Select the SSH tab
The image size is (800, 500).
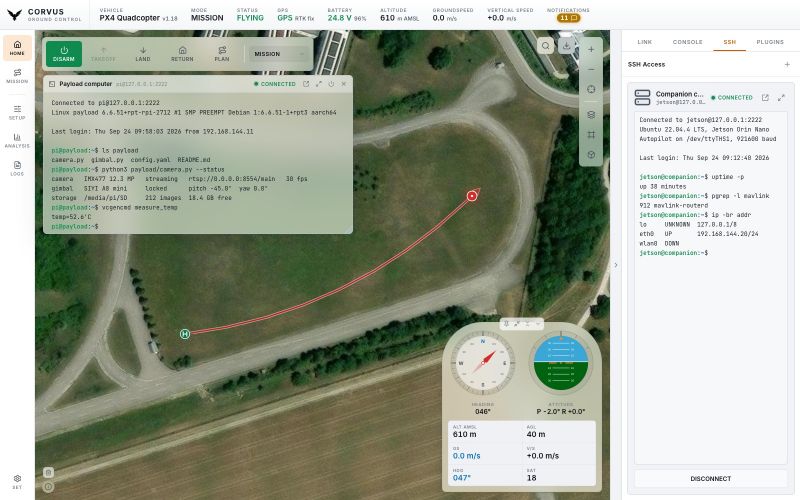pyautogui.click(x=730, y=42)
